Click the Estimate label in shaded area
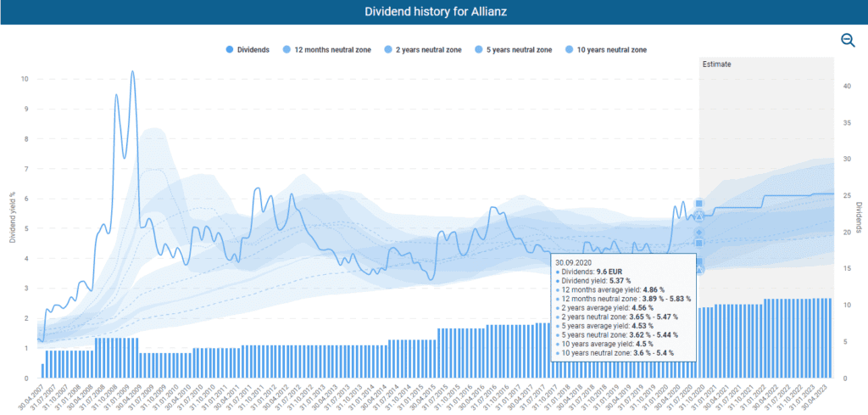This screenshot has width=868, height=415. click(717, 64)
